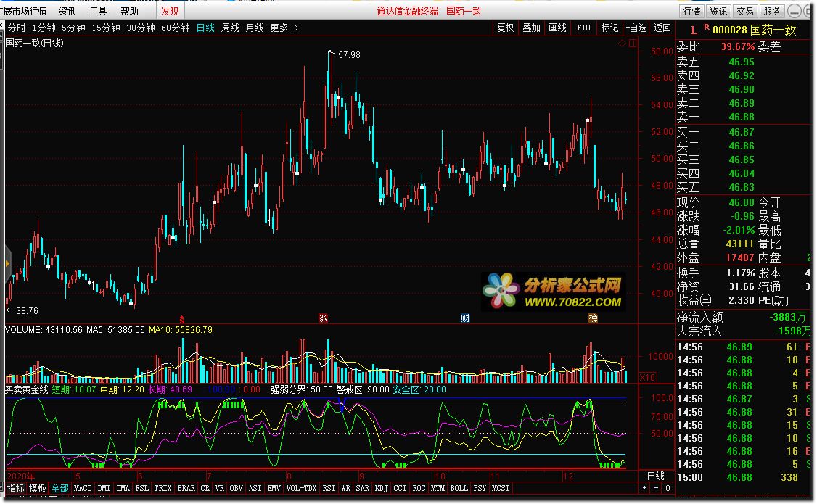Apply the VOL-TDX indicator
The height and width of the screenshot is (504, 817).
point(301,488)
